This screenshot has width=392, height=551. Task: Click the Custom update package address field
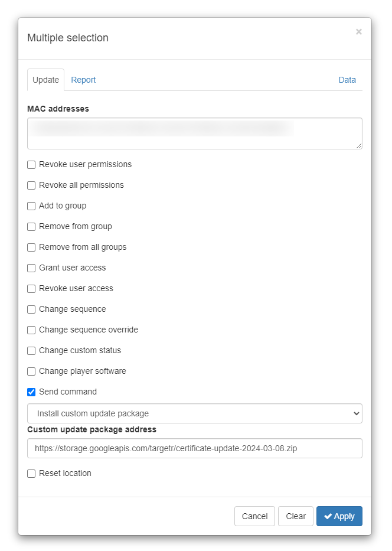[195, 448]
